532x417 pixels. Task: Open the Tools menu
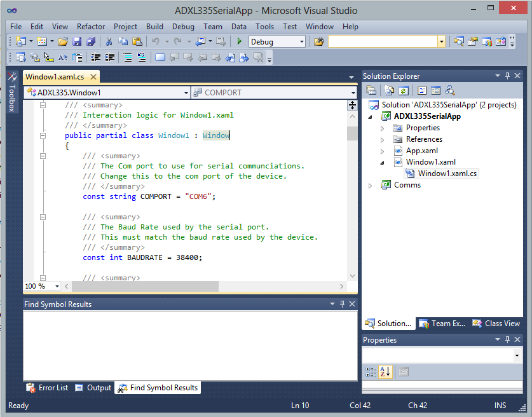[264, 27]
